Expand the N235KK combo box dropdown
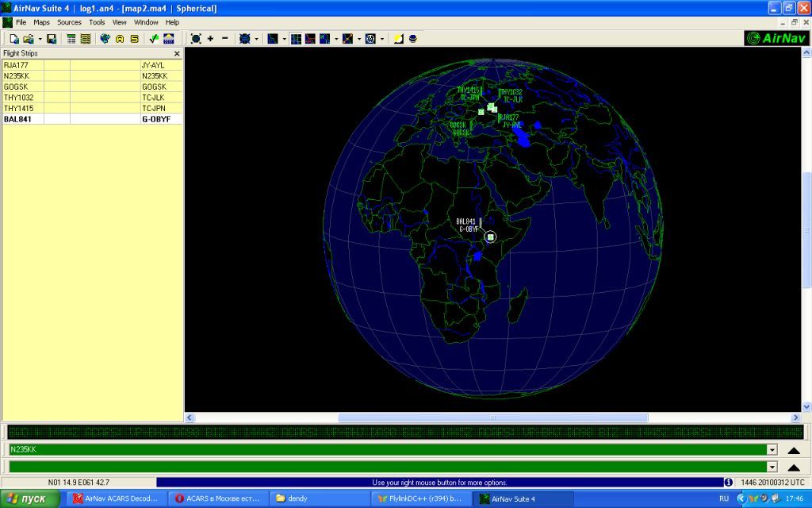Screen dimensions: 812x508 772,450
